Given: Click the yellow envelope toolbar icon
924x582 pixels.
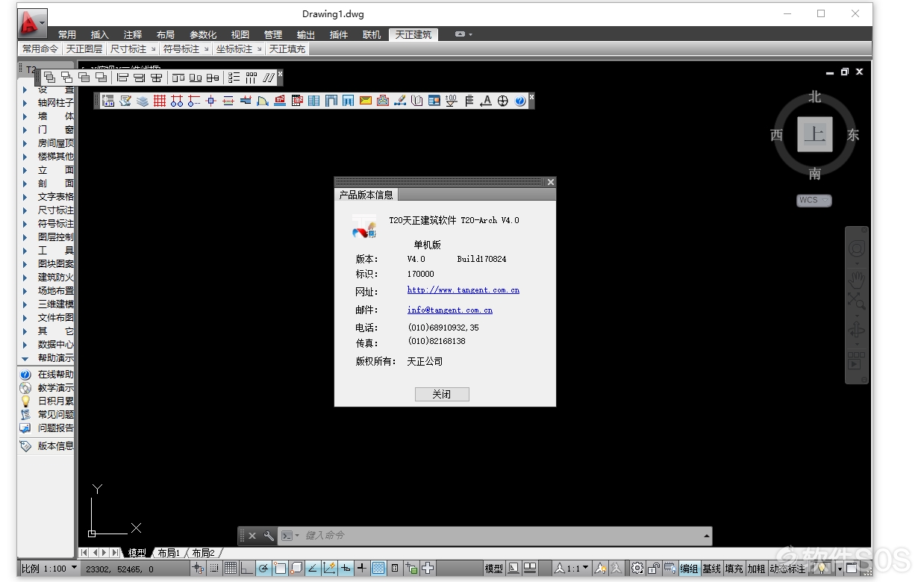Looking at the screenshot, I should (366, 101).
